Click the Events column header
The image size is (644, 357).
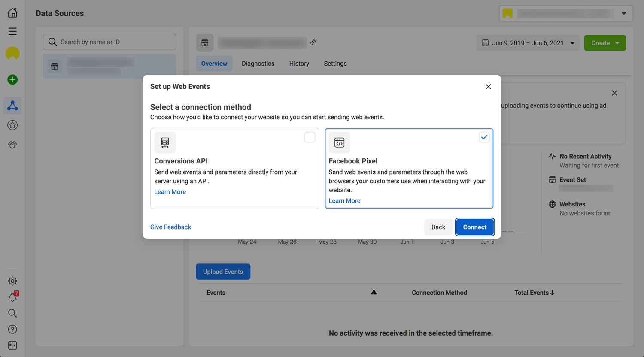(x=216, y=293)
